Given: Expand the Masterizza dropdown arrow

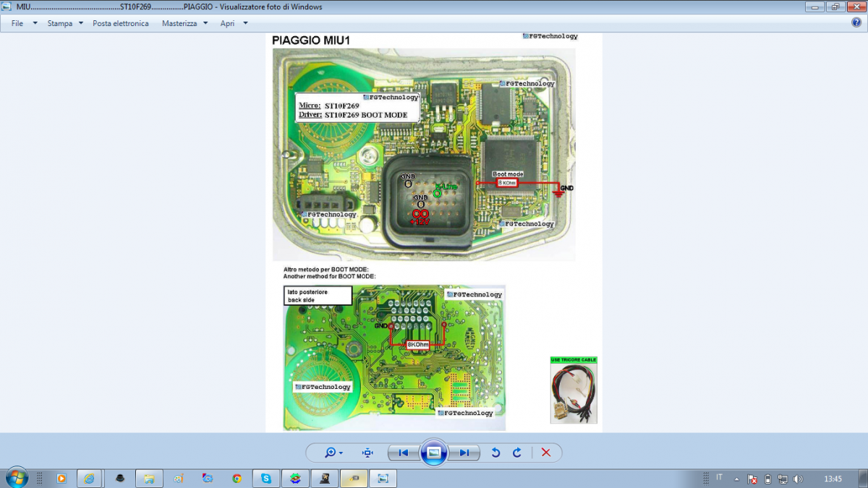Looking at the screenshot, I should (205, 23).
